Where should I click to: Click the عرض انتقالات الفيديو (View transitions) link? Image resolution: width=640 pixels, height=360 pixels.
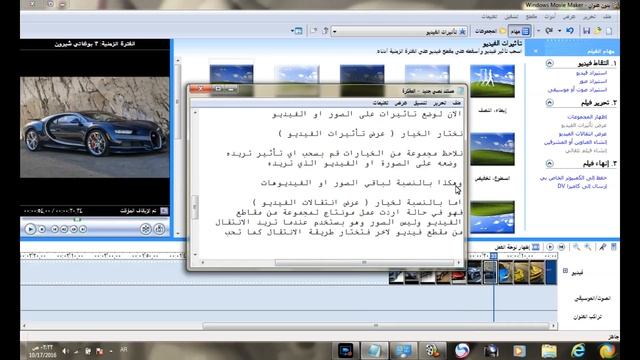pos(583,134)
